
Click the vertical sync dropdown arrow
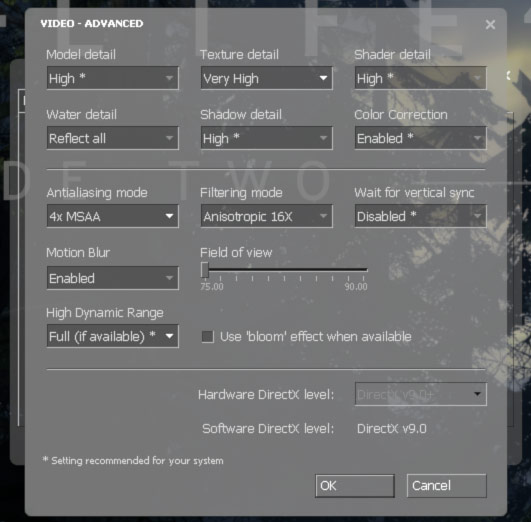click(x=477, y=216)
